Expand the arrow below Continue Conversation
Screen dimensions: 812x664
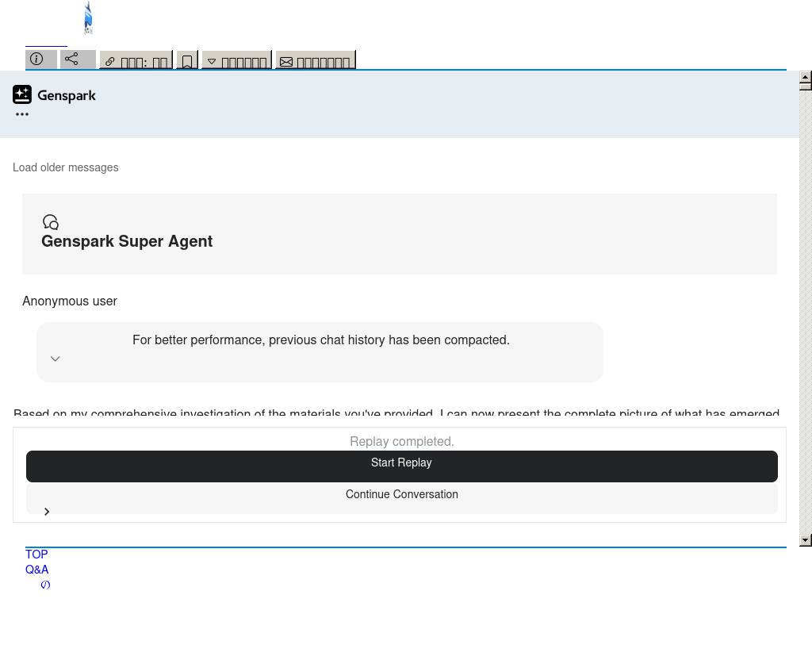(47, 512)
